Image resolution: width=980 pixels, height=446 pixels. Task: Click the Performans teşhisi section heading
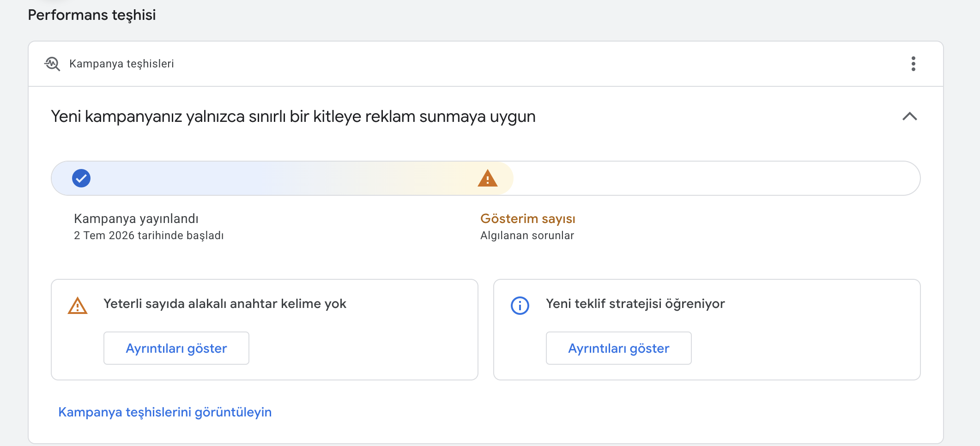[x=92, y=15]
